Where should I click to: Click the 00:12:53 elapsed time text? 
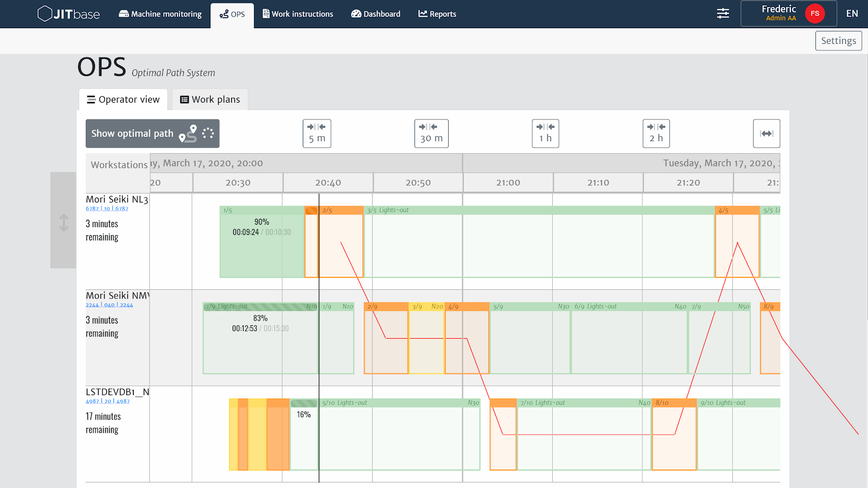click(x=245, y=328)
